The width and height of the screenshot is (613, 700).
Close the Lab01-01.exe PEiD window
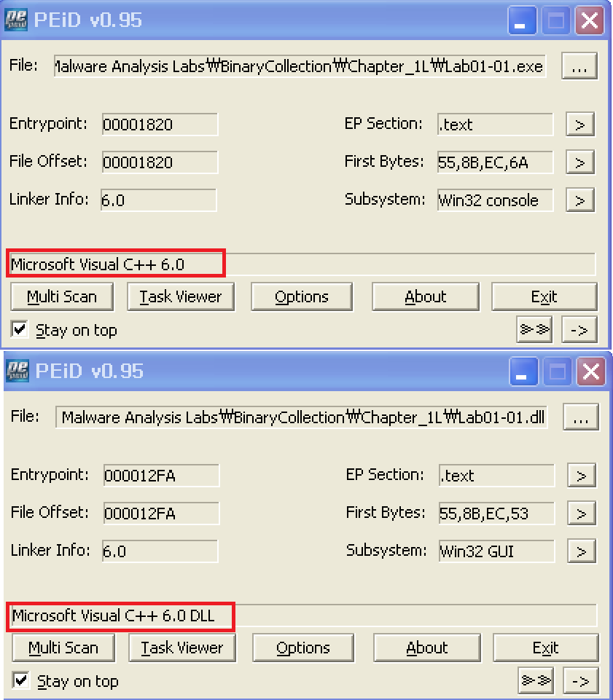point(590,20)
